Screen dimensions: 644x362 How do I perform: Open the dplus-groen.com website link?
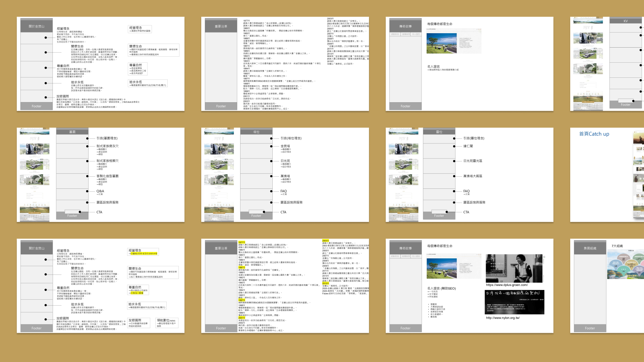(506, 285)
